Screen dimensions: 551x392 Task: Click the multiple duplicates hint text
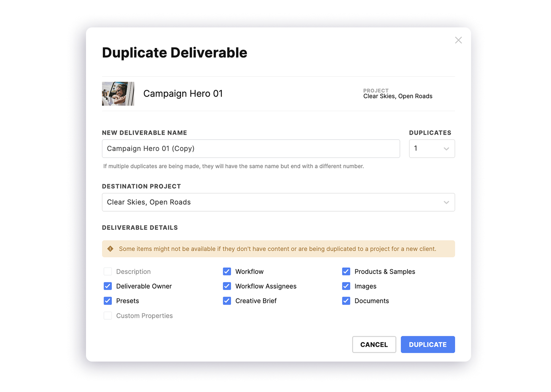pyautogui.click(x=234, y=166)
